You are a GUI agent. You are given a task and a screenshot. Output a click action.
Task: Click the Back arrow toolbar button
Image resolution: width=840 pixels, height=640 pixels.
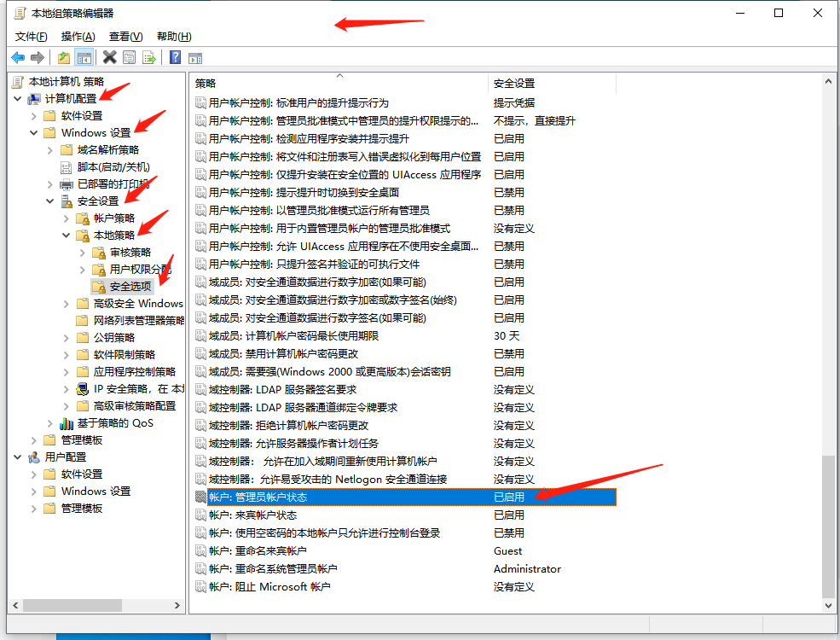(x=18, y=57)
